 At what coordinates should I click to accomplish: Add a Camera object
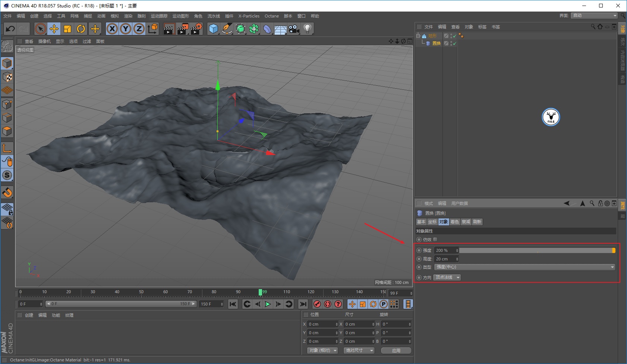pos(294,29)
